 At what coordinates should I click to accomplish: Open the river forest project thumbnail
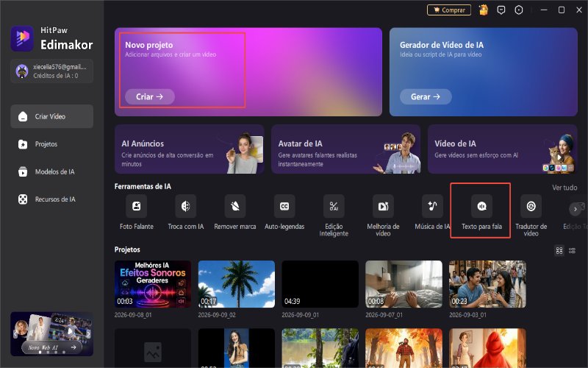(320, 348)
